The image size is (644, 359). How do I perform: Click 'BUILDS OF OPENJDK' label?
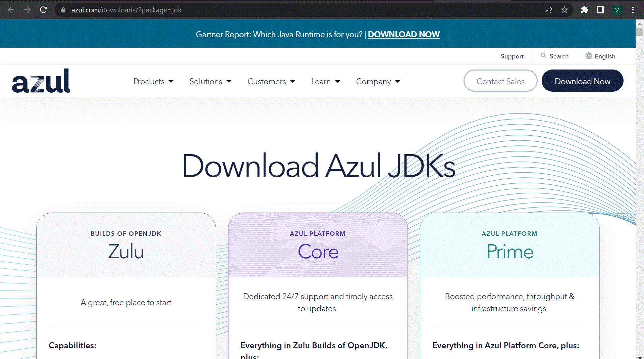pyautogui.click(x=126, y=234)
